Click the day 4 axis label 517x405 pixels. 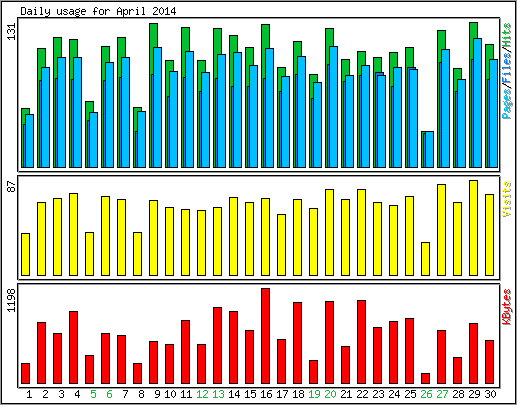77,394
